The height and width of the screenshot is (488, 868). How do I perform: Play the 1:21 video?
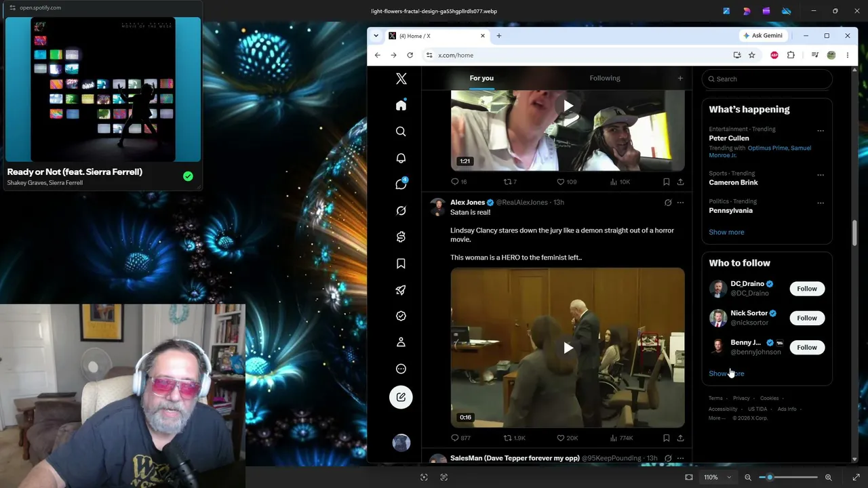click(568, 106)
